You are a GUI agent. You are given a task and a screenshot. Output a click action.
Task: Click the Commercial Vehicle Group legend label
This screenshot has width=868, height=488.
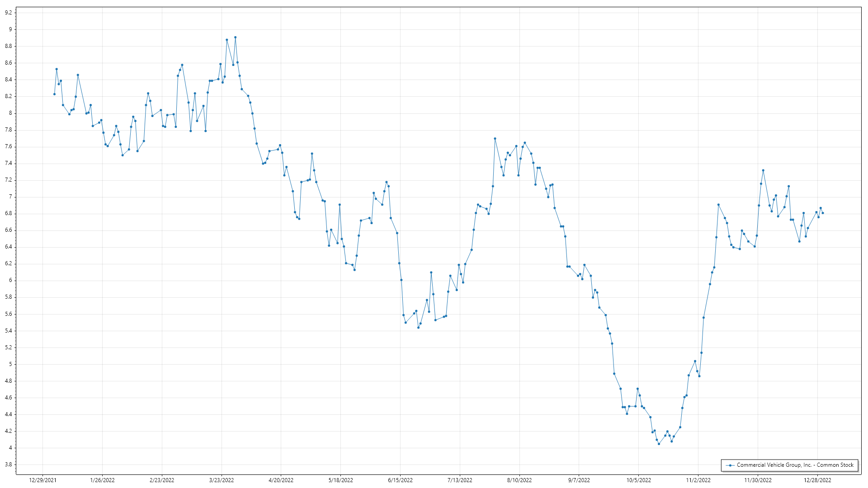coord(795,465)
